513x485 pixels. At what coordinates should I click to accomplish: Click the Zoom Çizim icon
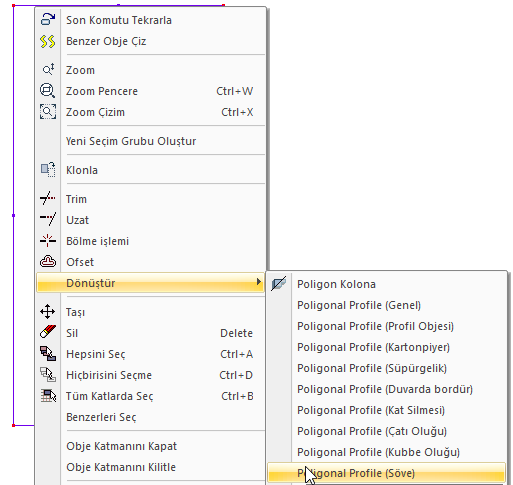point(48,112)
